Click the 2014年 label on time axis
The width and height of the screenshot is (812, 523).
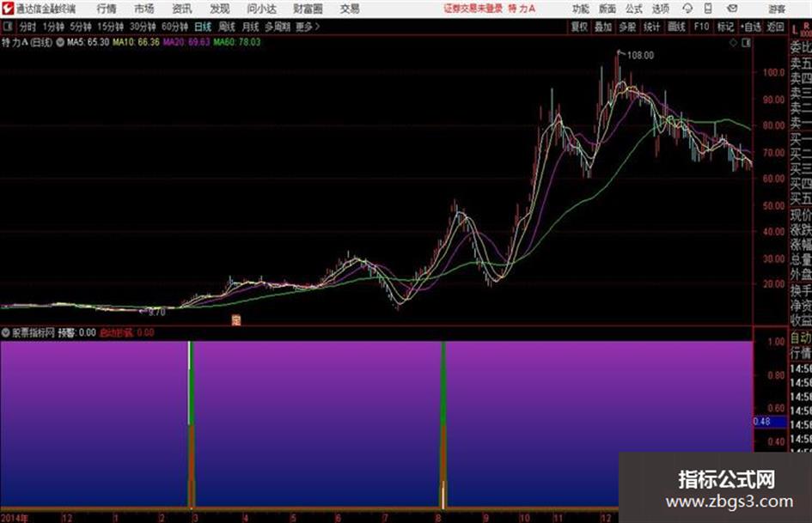click(15, 518)
